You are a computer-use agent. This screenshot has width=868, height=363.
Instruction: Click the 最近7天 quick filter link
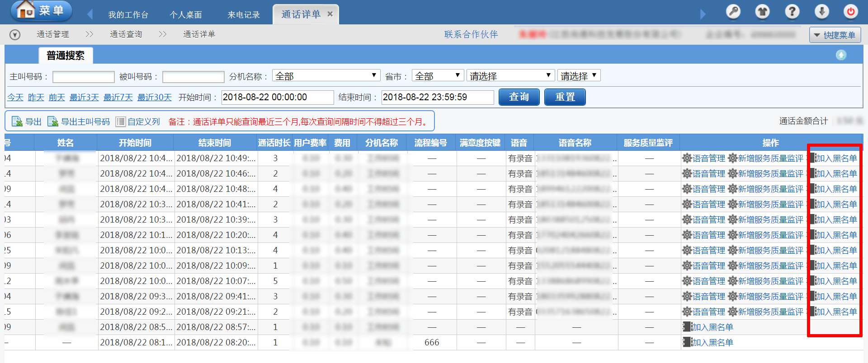[118, 97]
